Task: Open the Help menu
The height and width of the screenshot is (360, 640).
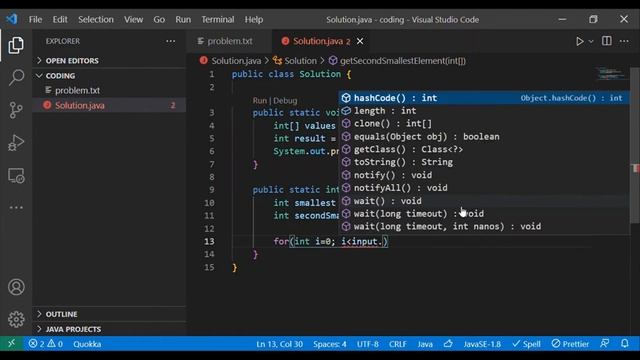Action: click(254, 19)
